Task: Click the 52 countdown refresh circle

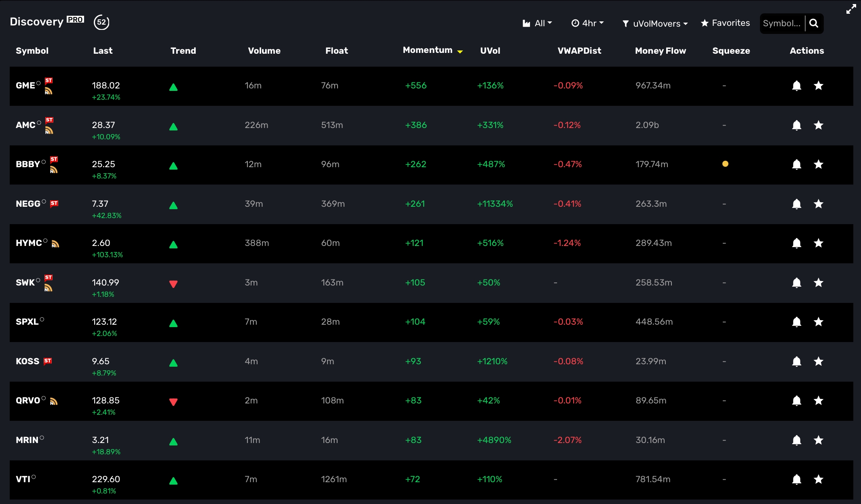Action: pos(101,22)
